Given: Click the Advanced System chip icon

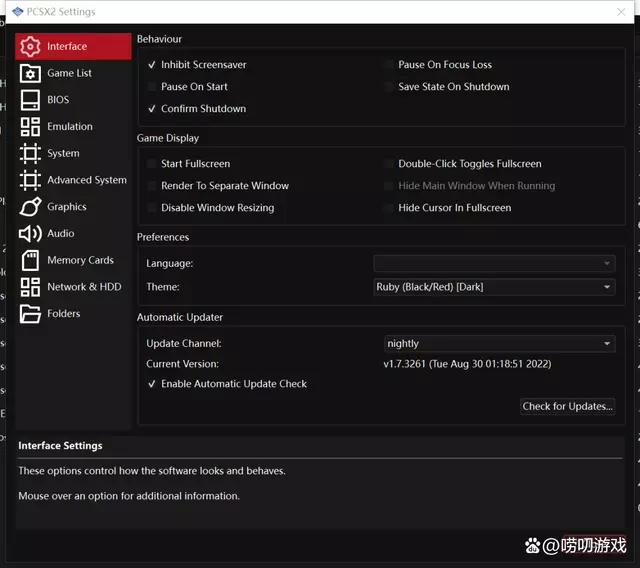Looking at the screenshot, I should (x=30, y=180).
